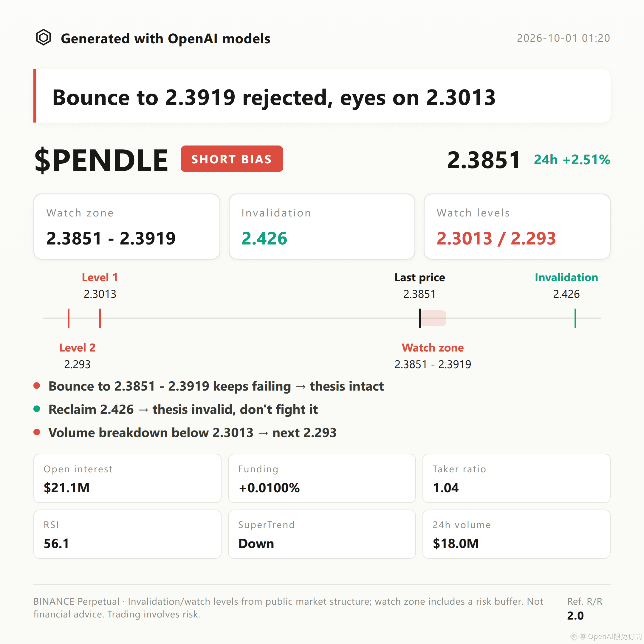Select the SuperTrend Down tile
The height and width of the screenshot is (644, 644).
[322, 534]
